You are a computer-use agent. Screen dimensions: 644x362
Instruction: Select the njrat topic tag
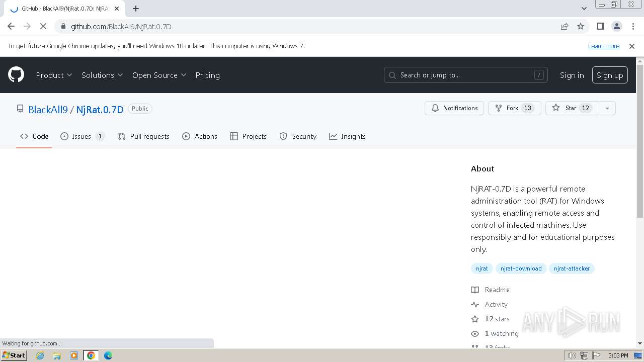(x=482, y=268)
